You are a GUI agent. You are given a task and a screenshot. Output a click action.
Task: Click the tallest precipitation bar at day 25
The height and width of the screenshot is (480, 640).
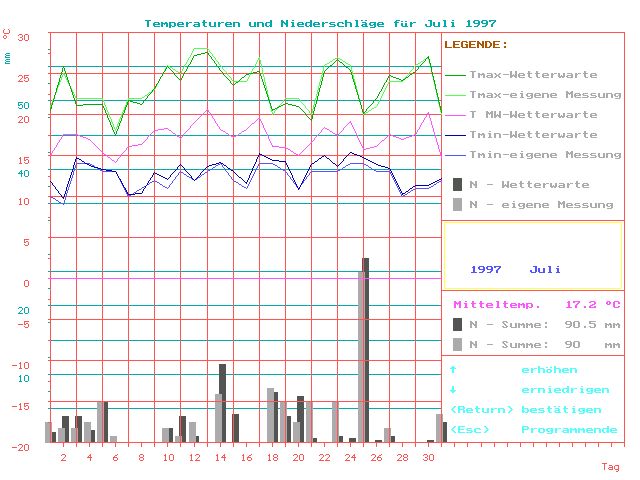coord(365,350)
